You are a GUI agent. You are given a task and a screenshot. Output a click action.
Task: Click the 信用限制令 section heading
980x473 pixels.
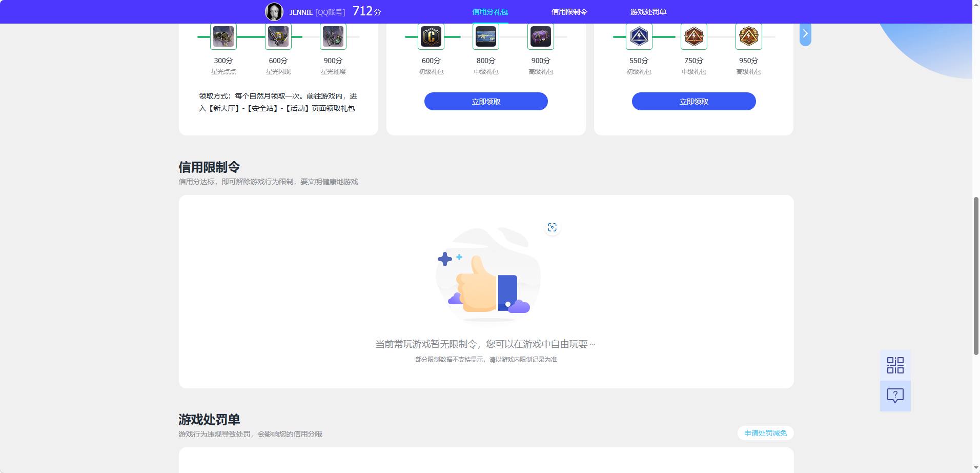[209, 167]
